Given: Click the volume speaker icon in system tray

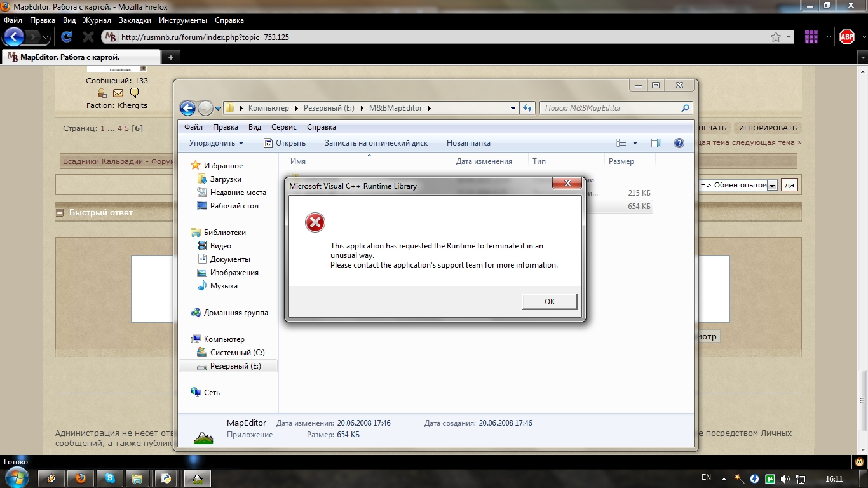Looking at the screenshot, I should click(x=785, y=478).
